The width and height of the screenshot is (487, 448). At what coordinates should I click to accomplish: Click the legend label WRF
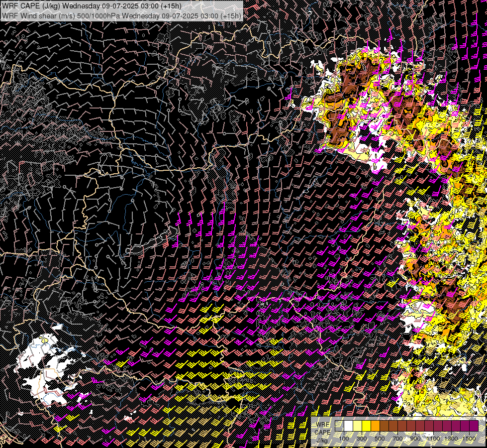coord(323,425)
